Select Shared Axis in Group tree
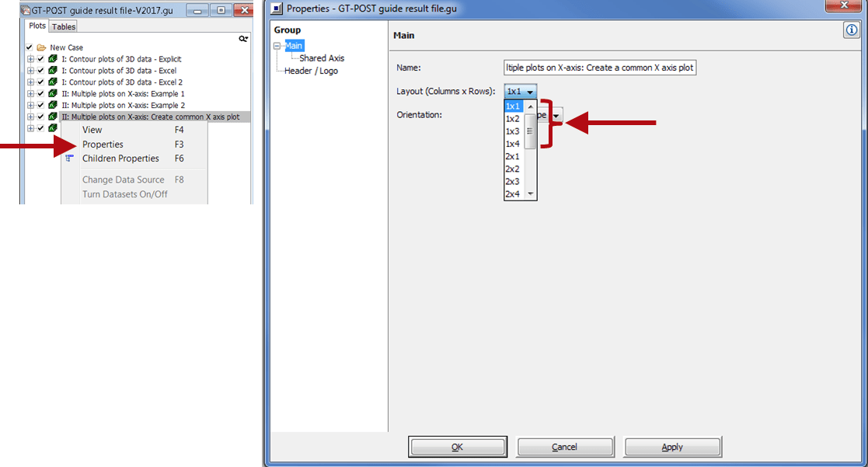 (322, 58)
